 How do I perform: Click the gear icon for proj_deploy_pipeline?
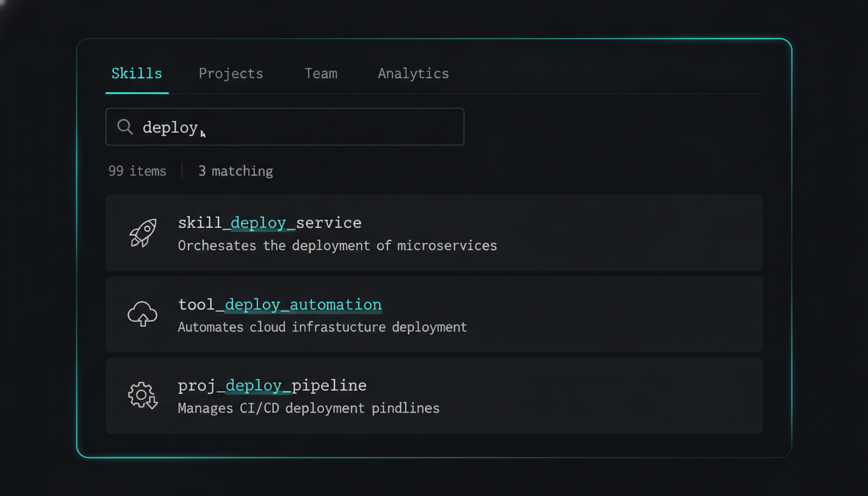tap(143, 395)
